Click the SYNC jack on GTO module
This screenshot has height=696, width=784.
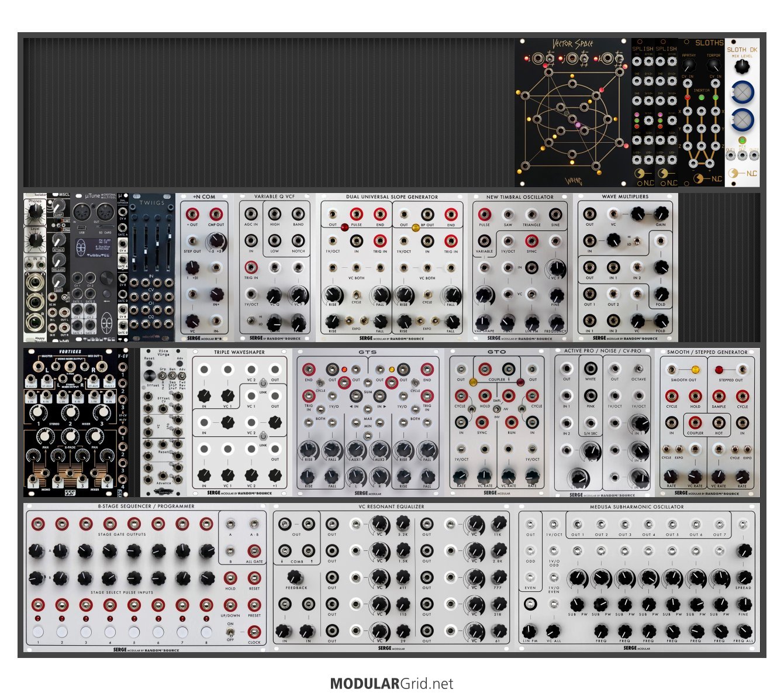point(482,422)
